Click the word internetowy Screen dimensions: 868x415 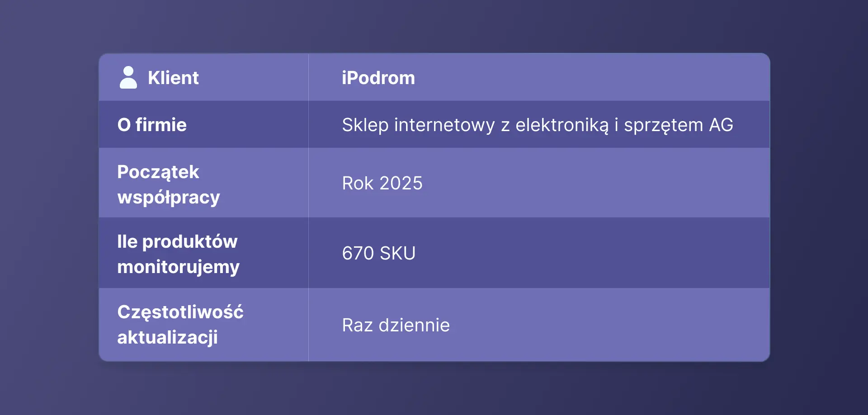444,125
